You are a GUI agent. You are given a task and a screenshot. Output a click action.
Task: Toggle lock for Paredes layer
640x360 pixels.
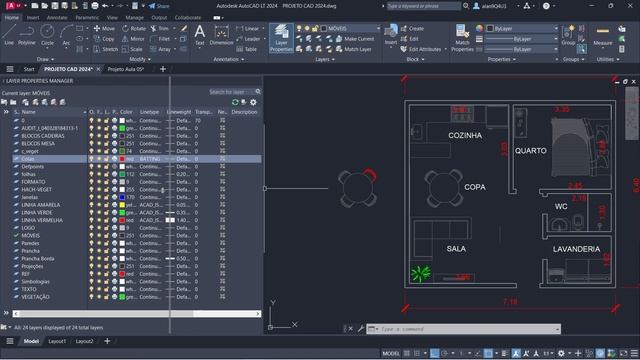[x=107, y=243]
